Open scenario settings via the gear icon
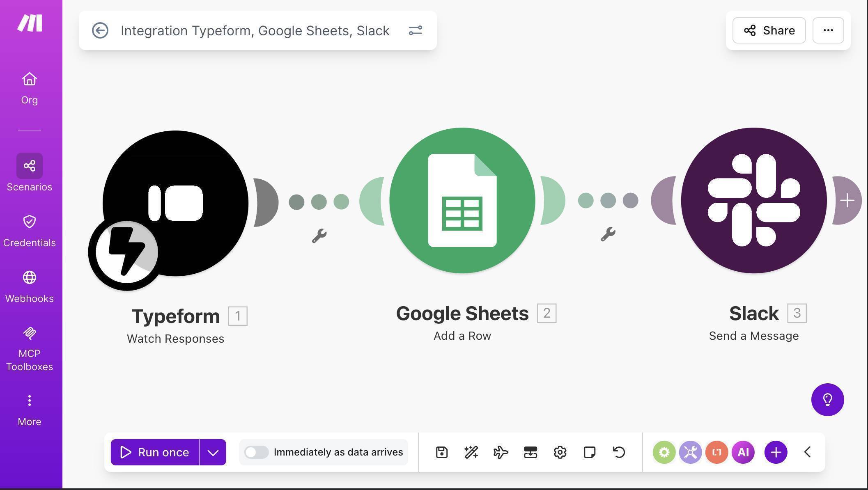The height and width of the screenshot is (490, 868). point(560,452)
